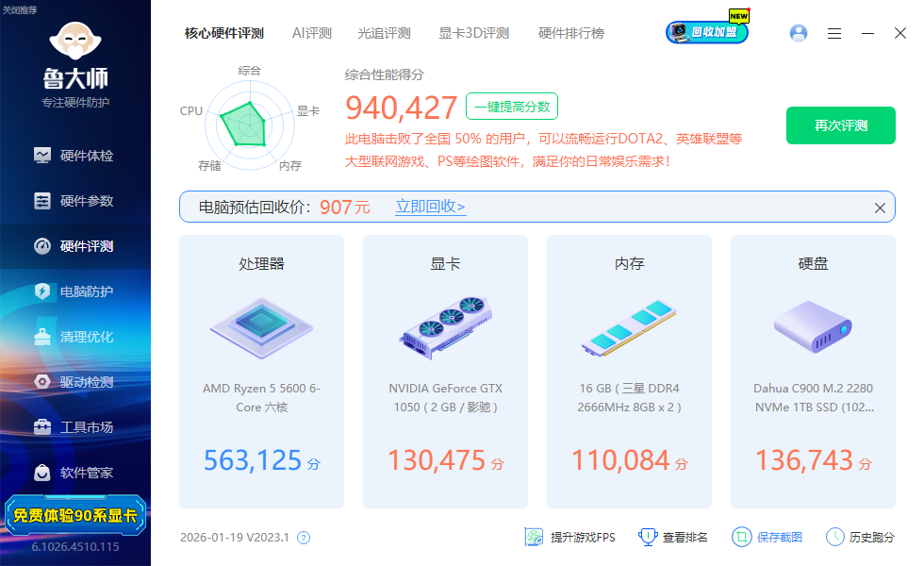Open 软件管家 software manager
Image resolution: width=924 pixels, height=566 pixels.
(75, 473)
